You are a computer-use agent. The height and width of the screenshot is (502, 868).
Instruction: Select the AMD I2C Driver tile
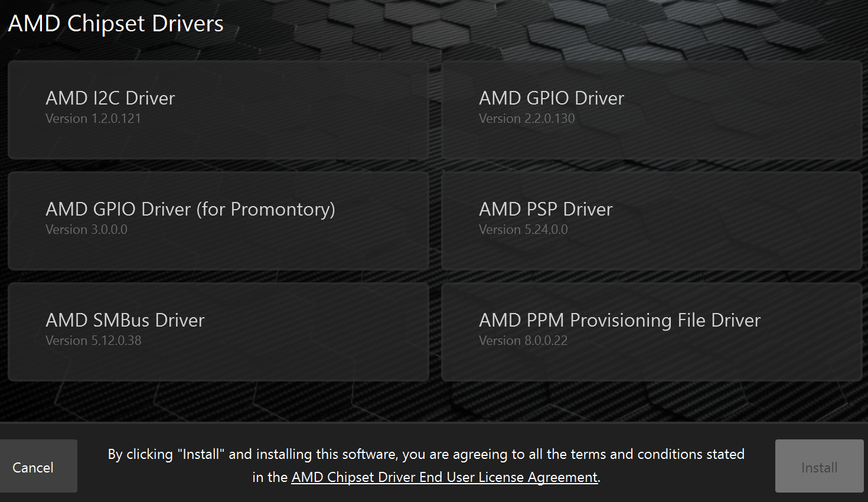218,110
